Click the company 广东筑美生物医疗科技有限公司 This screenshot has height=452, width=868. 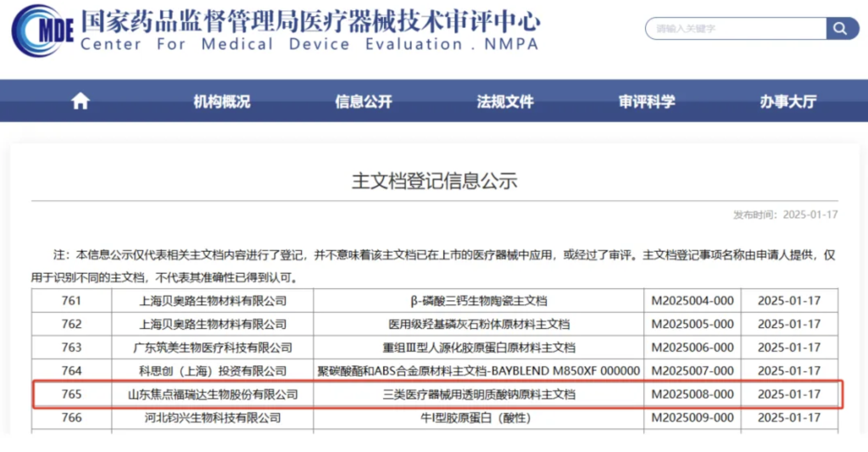[x=213, y=348]
